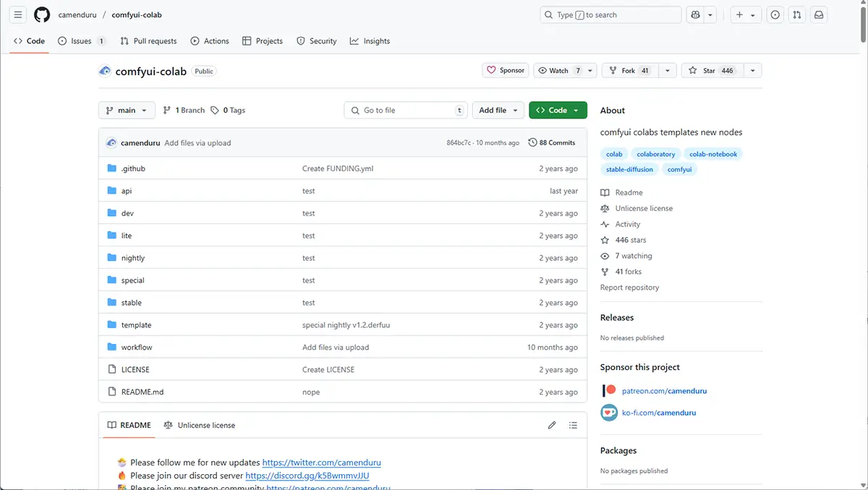
Task: Click the patreon.com/camenduru sponsor link
Action: click(664, 391)
